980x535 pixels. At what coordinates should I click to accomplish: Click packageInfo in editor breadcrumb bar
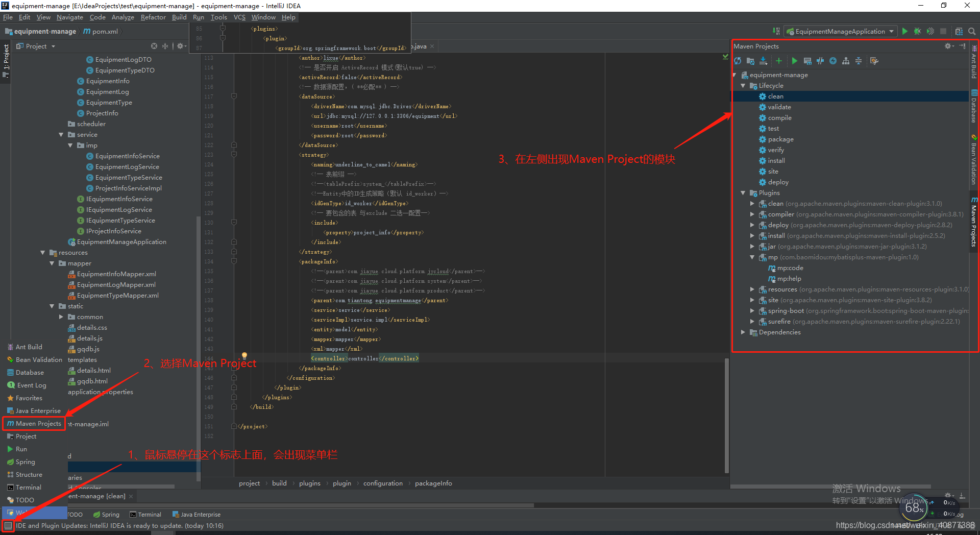[433, 483]
